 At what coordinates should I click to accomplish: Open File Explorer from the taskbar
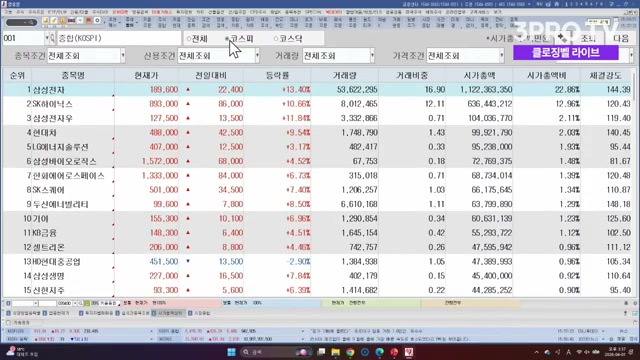(x=336, y=352)
